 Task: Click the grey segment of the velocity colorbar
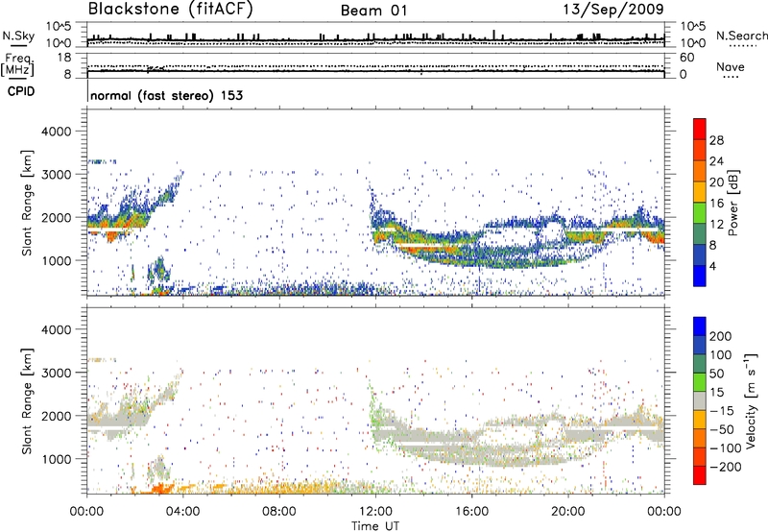click(700, 400)
